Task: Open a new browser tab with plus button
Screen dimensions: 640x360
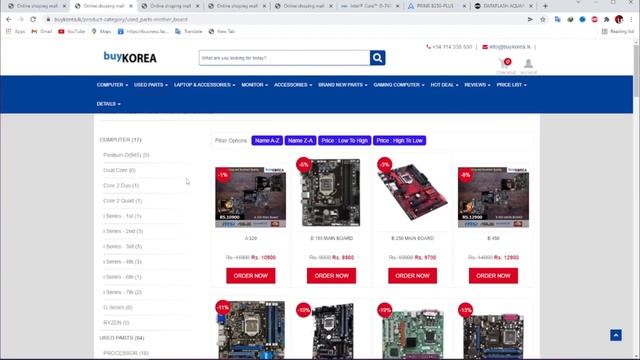Action: (x=545, y=6)
